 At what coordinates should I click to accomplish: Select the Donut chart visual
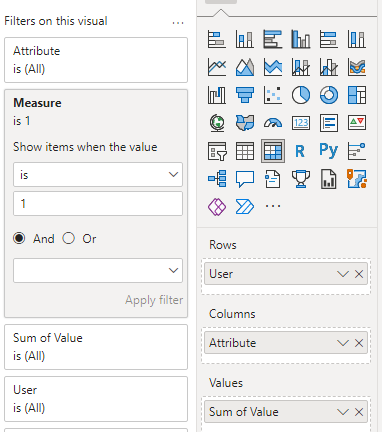329,95
